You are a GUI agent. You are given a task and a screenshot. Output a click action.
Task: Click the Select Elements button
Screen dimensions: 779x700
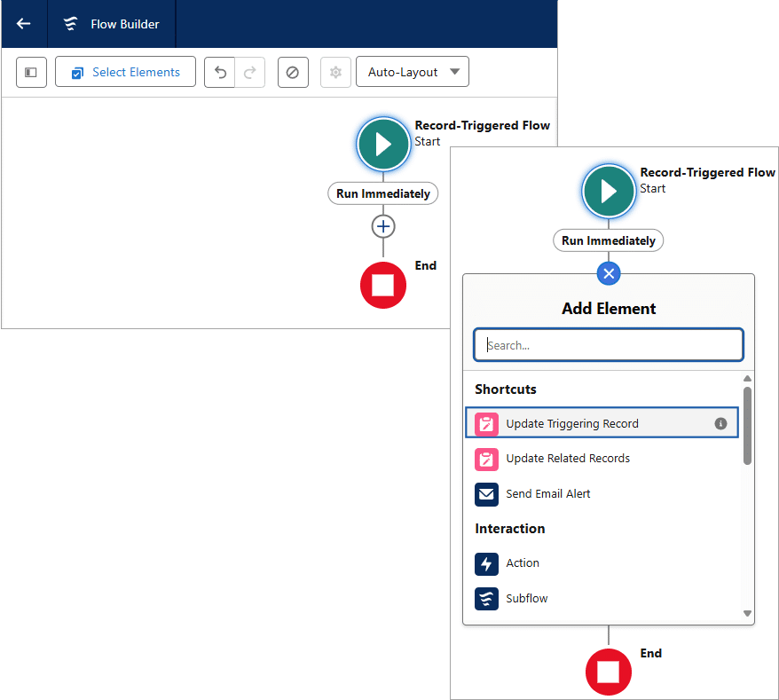click(x=125, y=72)
